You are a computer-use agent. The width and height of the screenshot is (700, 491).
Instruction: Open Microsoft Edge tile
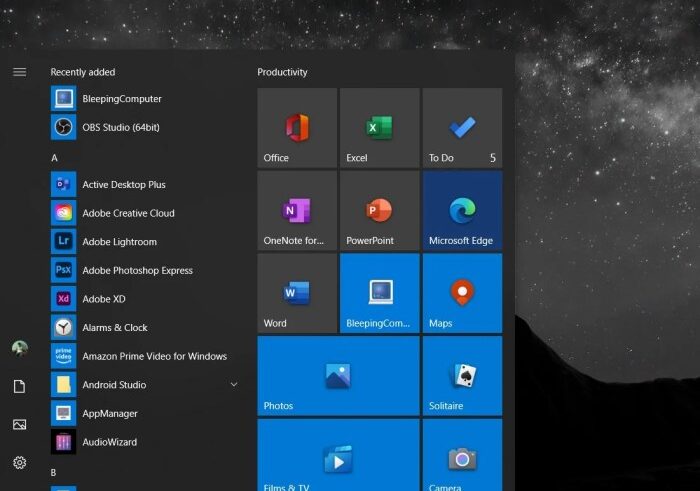(462, 210)
